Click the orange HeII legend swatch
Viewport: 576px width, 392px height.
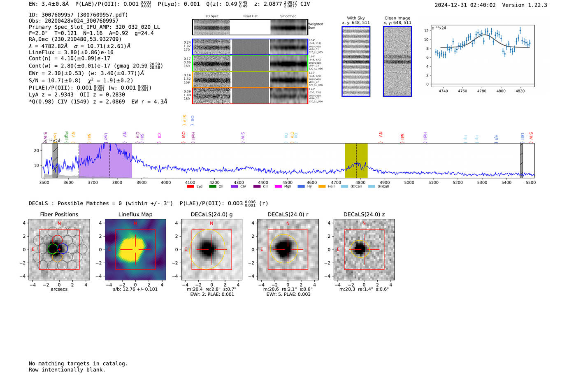click(322, 186)
